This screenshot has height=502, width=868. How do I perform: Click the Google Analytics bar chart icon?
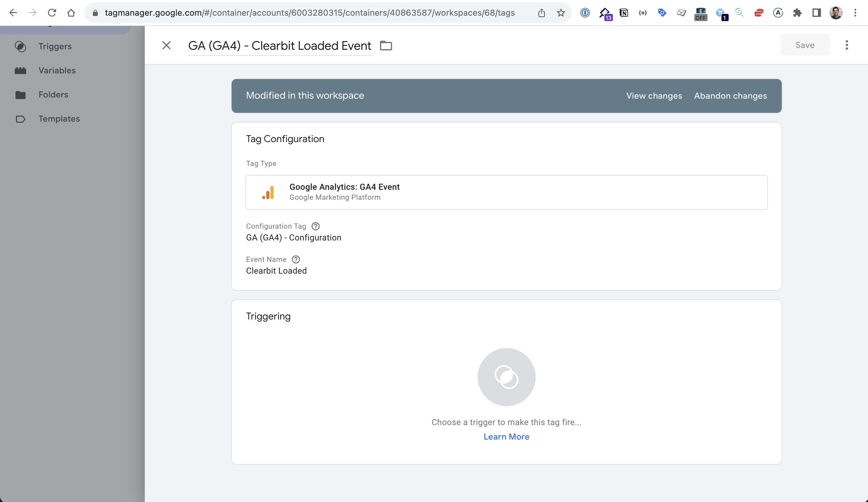tap(268, 192)
